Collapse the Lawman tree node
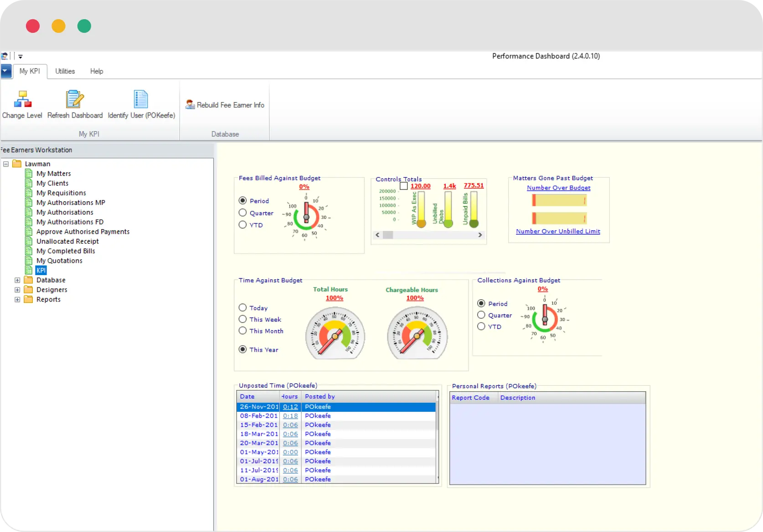Viewport: 763px width, 532px height. 6,164
